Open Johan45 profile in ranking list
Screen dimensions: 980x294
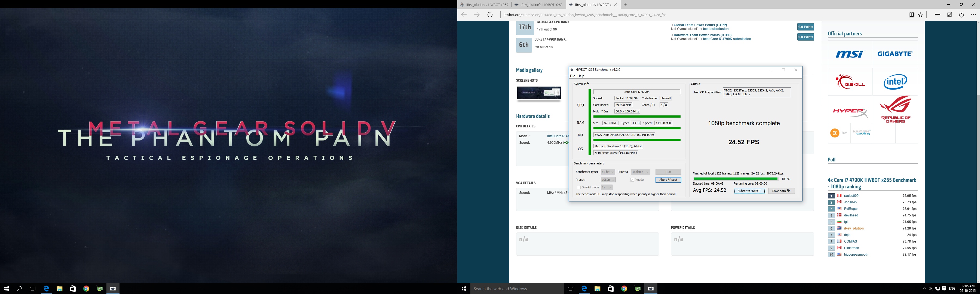coord(850,202)
